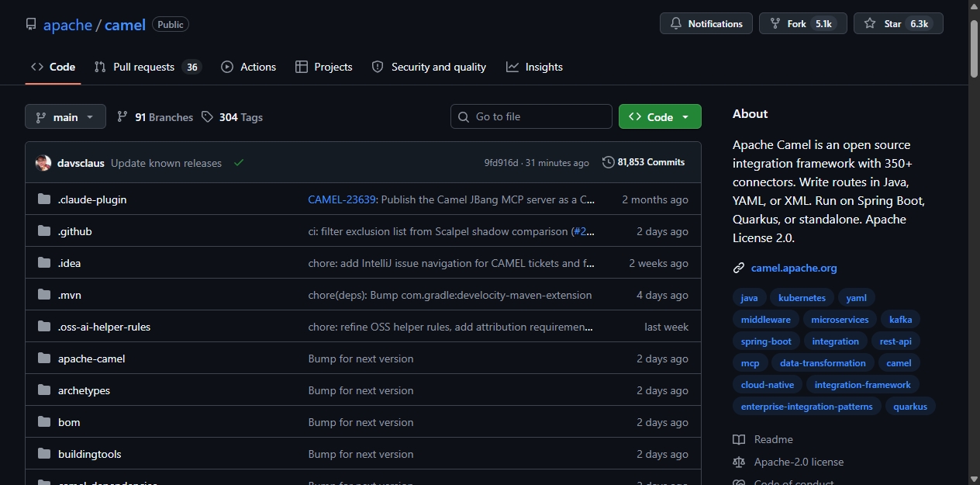View the 91 Branches list
The image size is (980, 485).
(155, 117)
